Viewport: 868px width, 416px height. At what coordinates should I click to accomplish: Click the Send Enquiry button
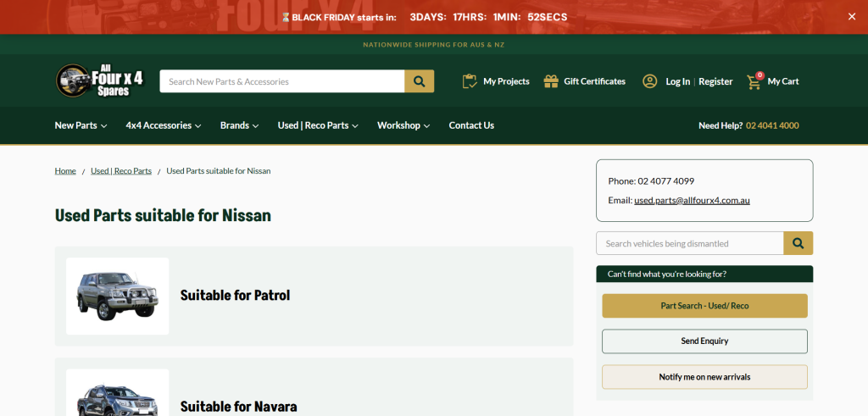pyautogui.click(x=704, y=341)
